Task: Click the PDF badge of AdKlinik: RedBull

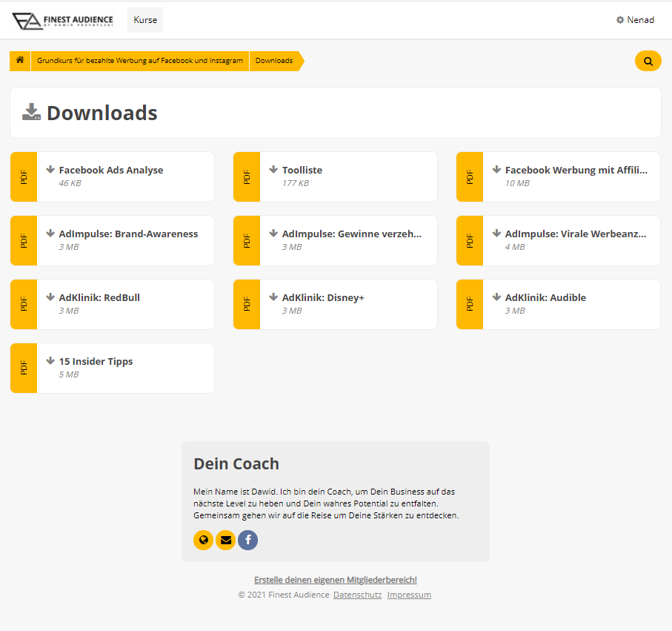Action: click(24, 304)
